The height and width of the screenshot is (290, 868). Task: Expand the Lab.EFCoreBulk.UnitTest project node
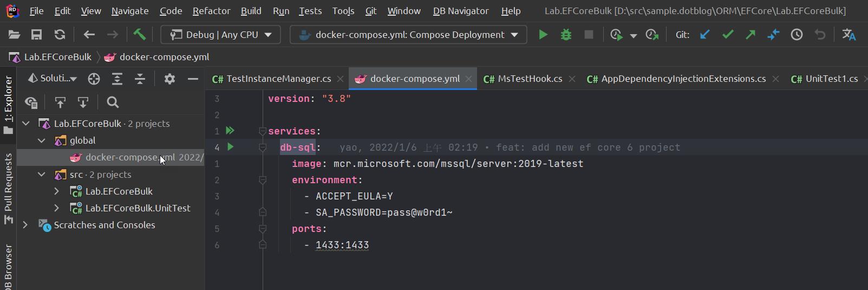pyautogui.click(x=57, y=208)
